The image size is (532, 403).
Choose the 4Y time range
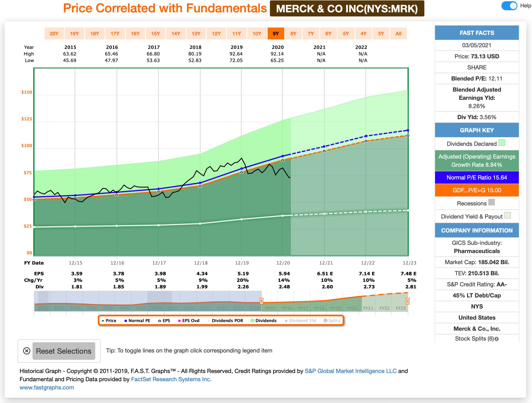363,33
